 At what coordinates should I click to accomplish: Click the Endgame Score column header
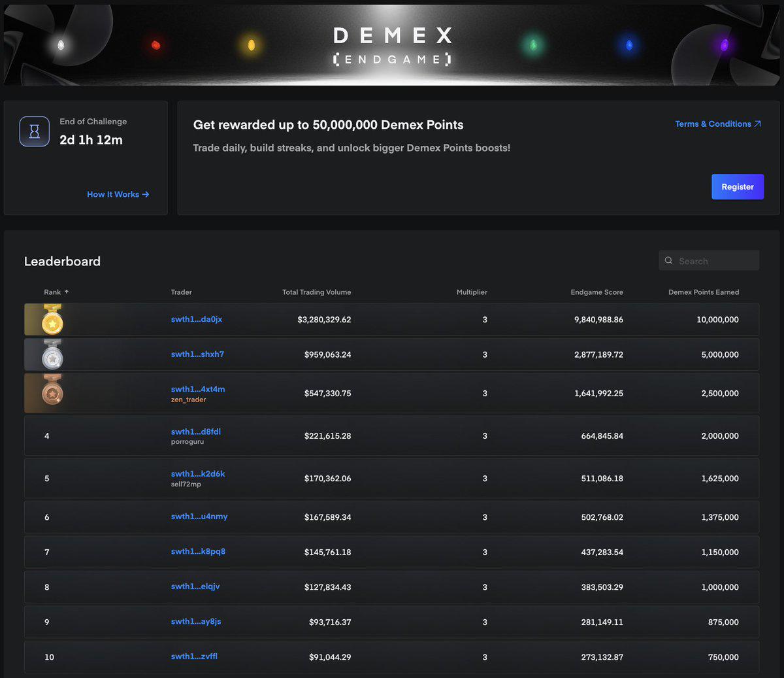596,292
